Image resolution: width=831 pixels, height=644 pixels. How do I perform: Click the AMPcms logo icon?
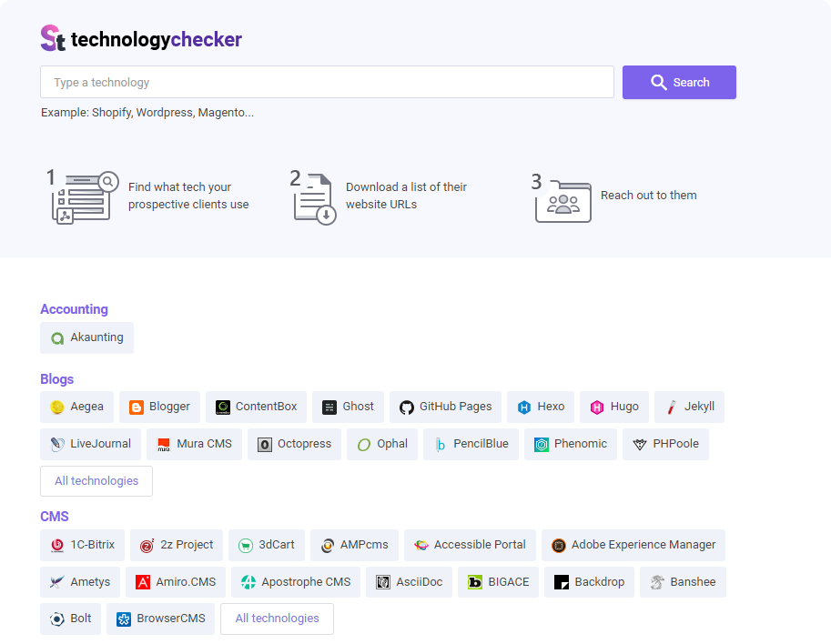point(328,546)
